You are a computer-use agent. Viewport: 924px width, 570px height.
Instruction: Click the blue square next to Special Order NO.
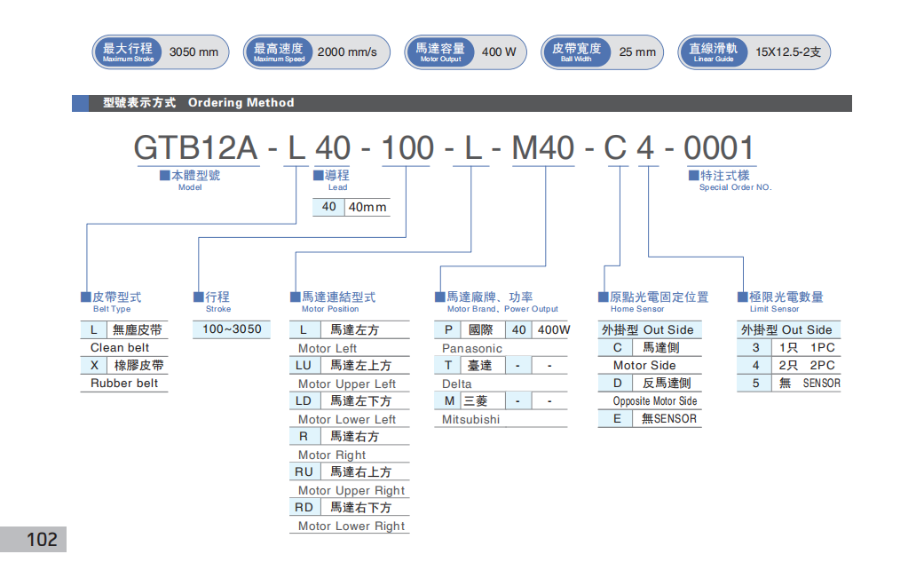694,175
